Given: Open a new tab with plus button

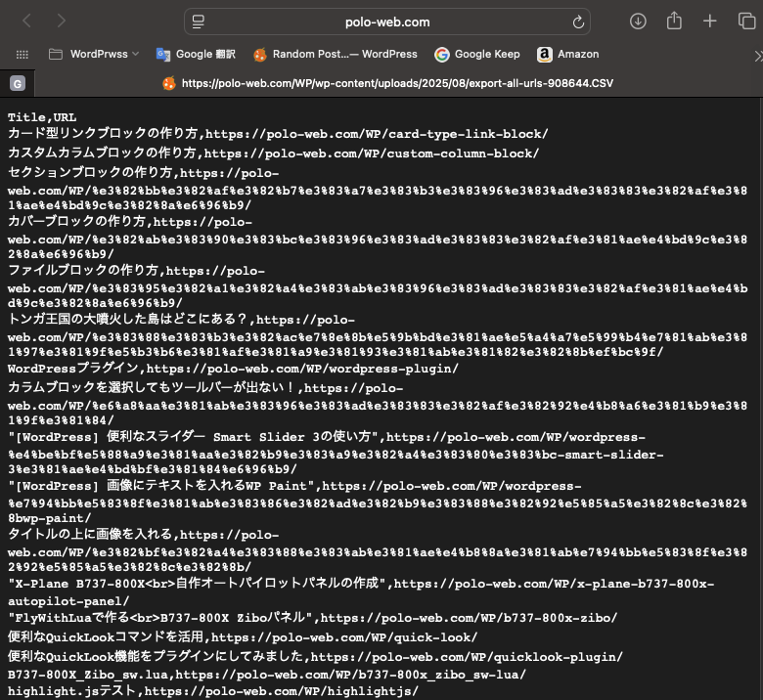Looking at the screenshot, I should coord(710,21).
